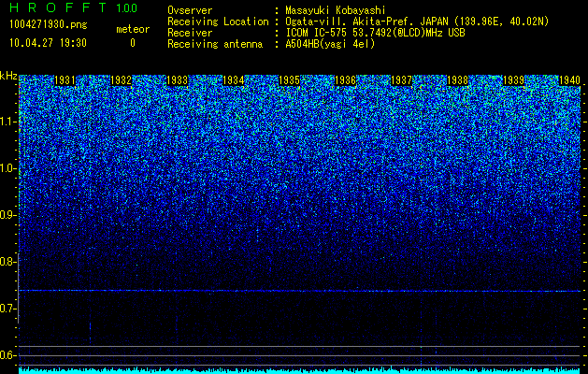Click the 1931 time marker
588x374 pixels.
pyautogui.click(x=65, y=80)
